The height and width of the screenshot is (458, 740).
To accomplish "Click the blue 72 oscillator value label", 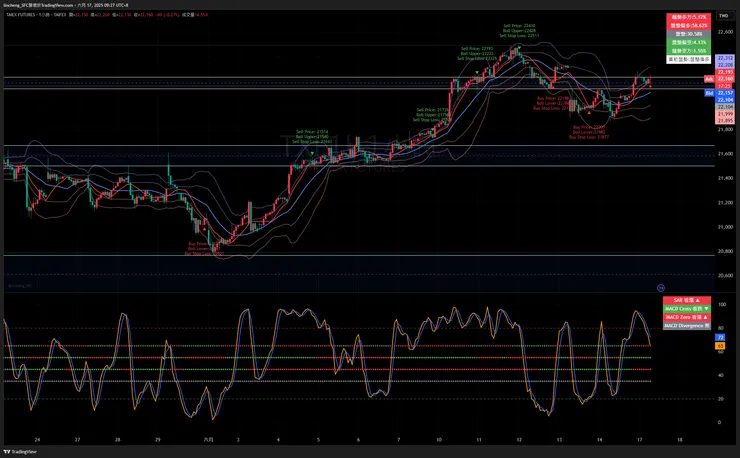I will [720, 338].
